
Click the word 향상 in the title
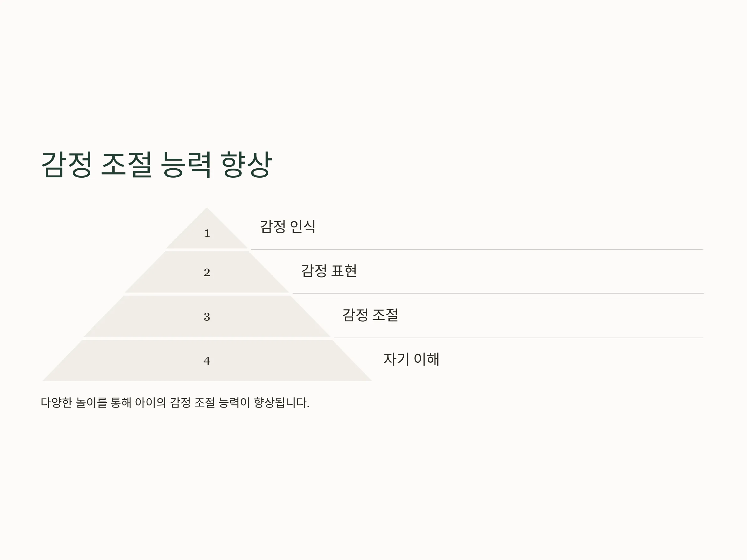click(246, 164)
